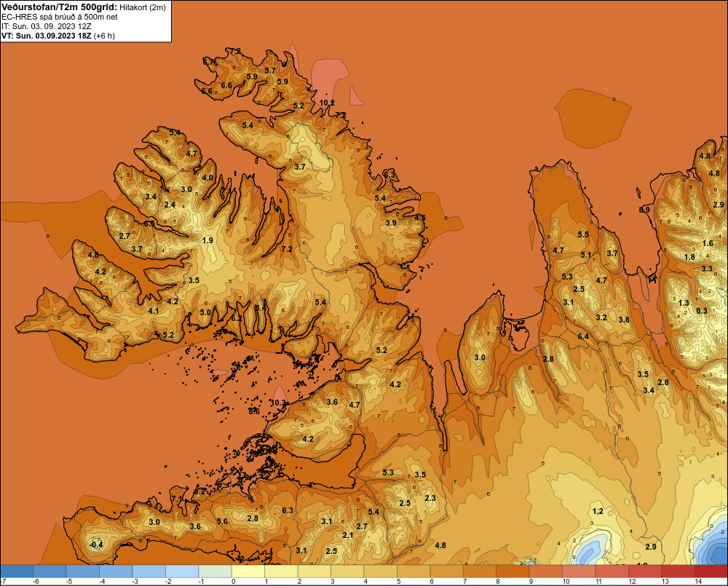Image resolution: width=728 pixels, height=586 pixels.
Task: Click the 1.2 temperature label
Action: click(x=598, y=511)
